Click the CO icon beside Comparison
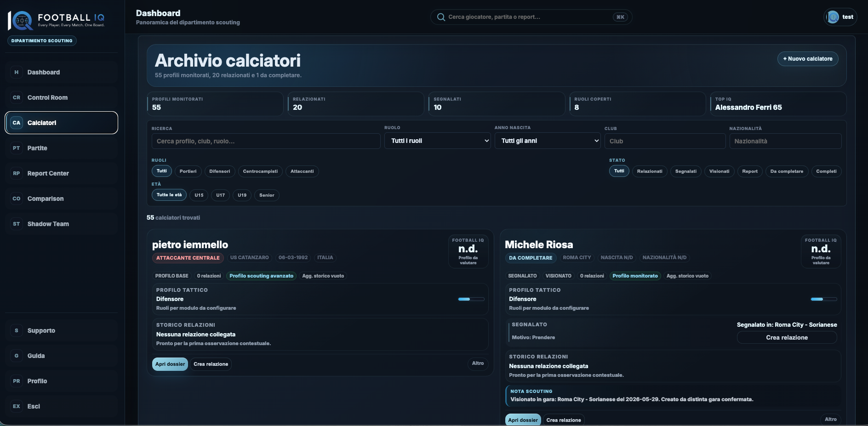868x426 pixels. pyautogui.click(x=17, y=199)
